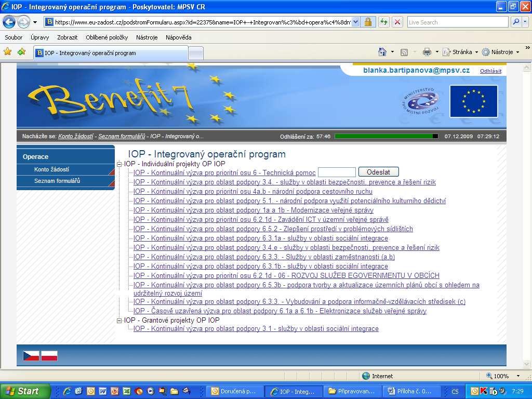Click the green logout countdown progress bar
532x399 pixels.
[x=386, y=136]
